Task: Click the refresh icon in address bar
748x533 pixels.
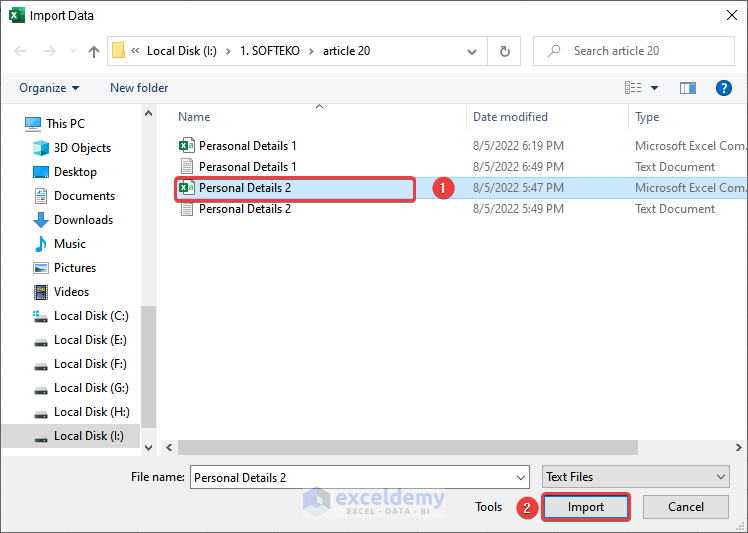Action: (505, 51)
